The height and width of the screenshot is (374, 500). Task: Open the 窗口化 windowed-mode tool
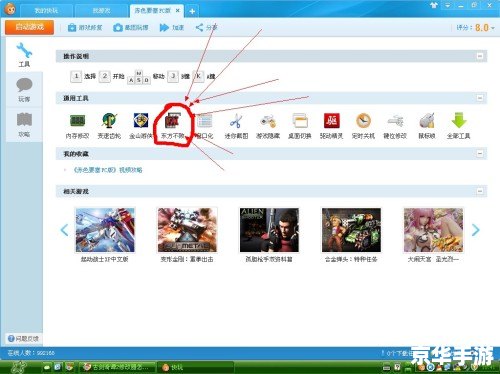pos(204,126)
